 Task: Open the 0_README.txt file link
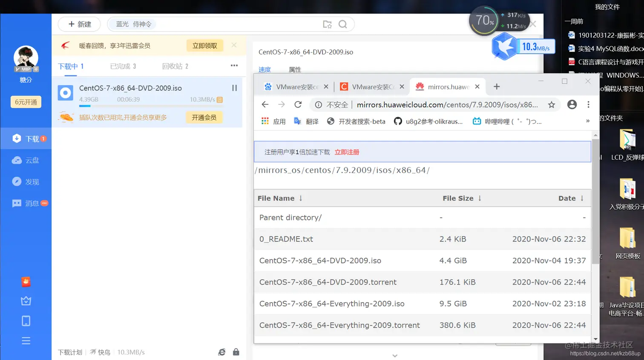pos(286,239)
